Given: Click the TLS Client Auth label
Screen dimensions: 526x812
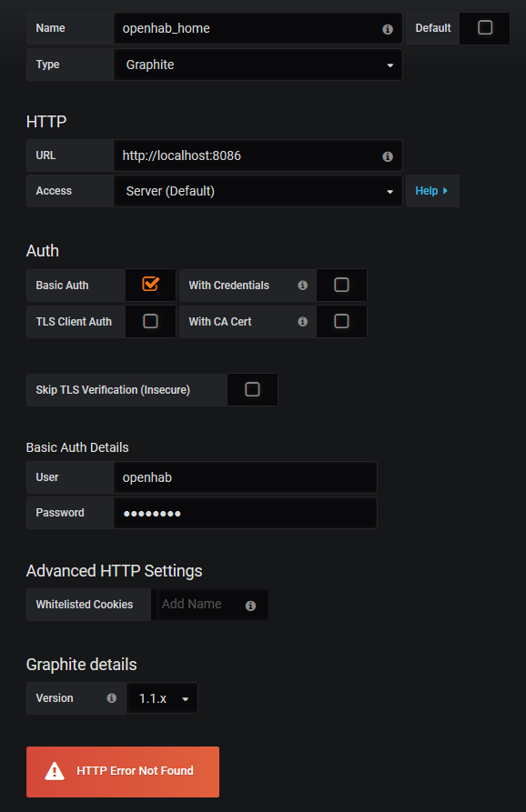Looking at the screenshot, I should pyautogui.click(x=74, y=322).
